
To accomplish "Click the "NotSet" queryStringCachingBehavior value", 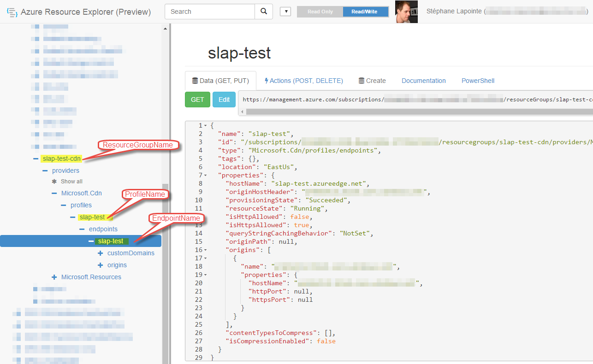I will coord(356,234).
